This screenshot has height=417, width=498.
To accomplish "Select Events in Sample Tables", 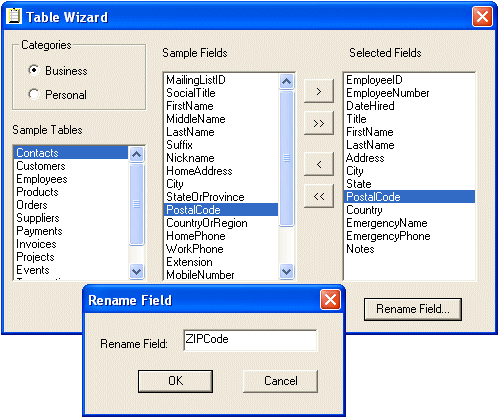I will point(71,270).
